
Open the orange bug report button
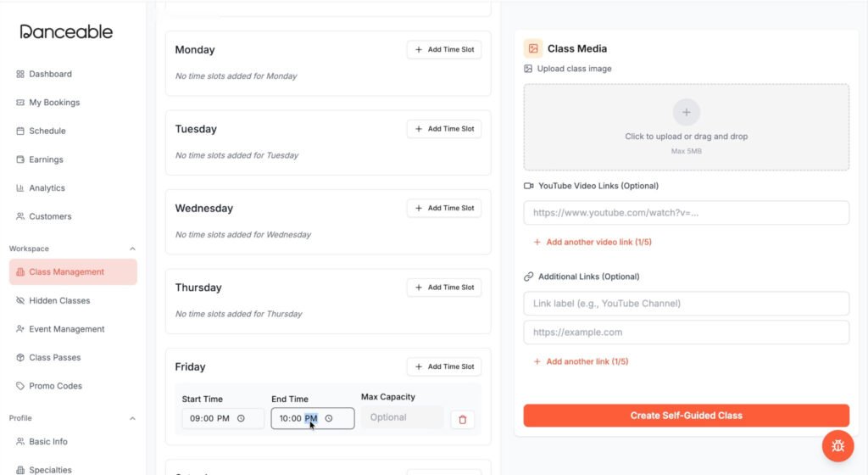coord(837,445)
